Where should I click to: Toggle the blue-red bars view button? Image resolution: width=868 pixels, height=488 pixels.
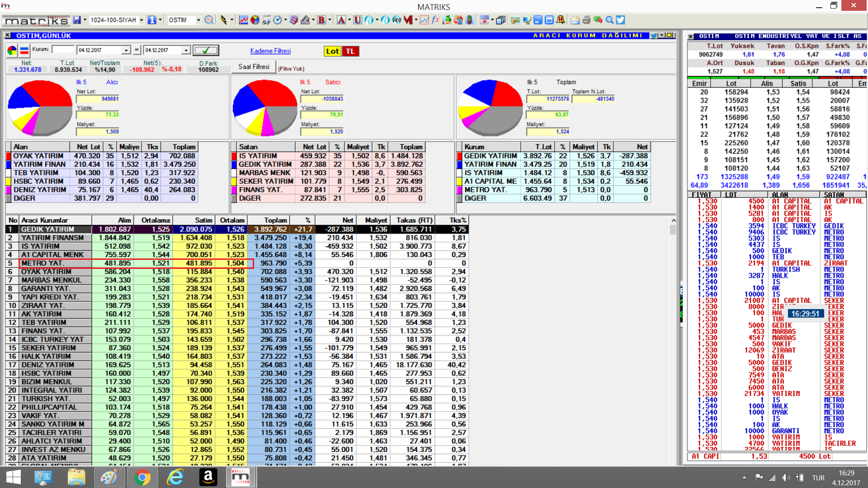point(24,51)
